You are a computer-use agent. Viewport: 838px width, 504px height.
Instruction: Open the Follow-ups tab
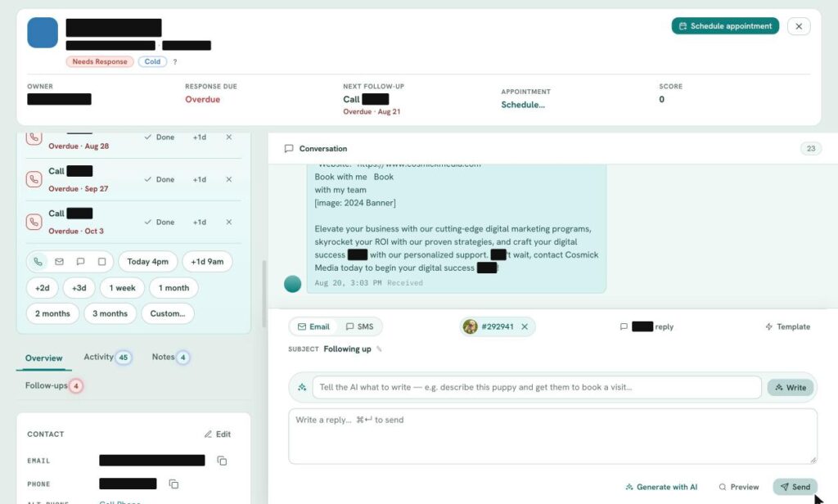(54, 385)
